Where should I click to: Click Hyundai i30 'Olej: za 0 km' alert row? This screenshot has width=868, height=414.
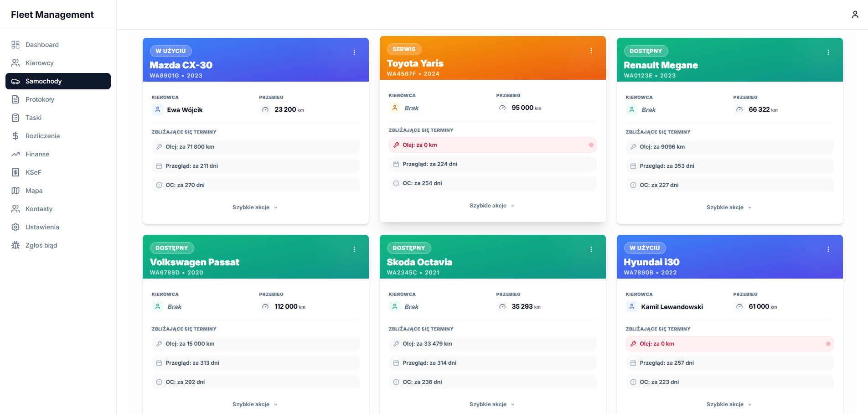730,344
